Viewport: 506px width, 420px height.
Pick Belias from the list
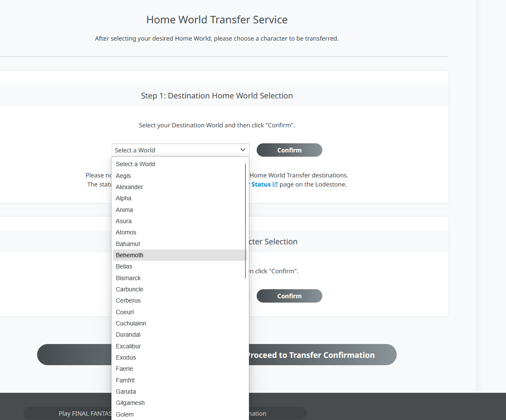(x=180, y=267)
